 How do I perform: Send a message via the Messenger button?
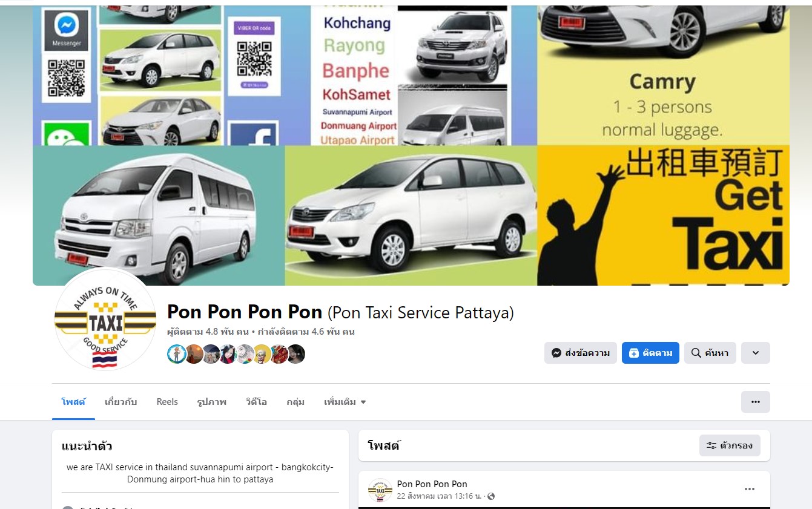click(x=581, y=353)
